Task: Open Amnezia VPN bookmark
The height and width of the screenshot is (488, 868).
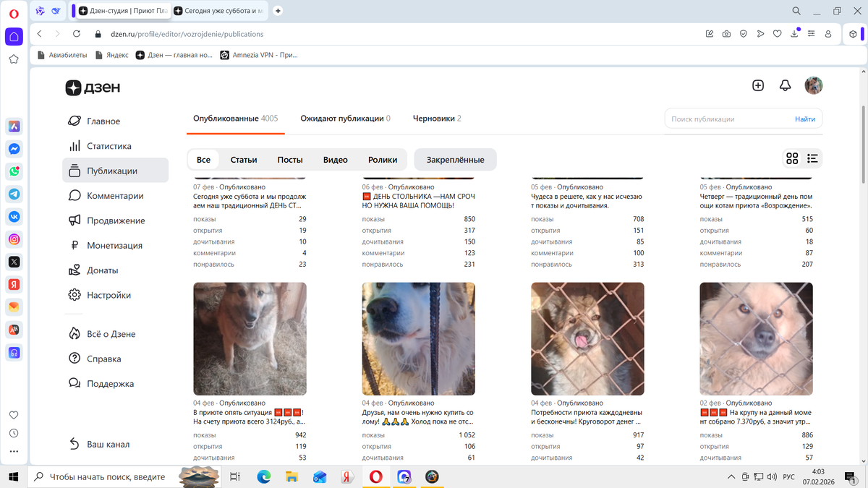Action: click(259, 55)
